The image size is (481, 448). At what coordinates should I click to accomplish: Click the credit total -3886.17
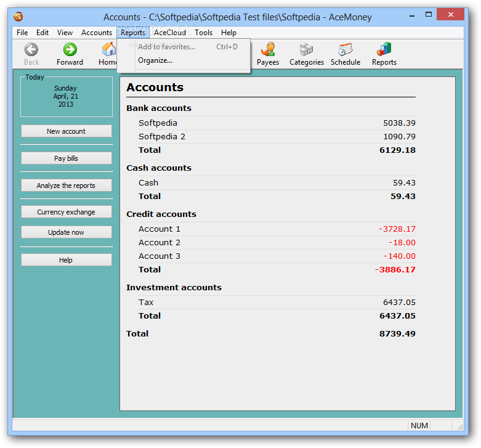(x=395, y=269)
